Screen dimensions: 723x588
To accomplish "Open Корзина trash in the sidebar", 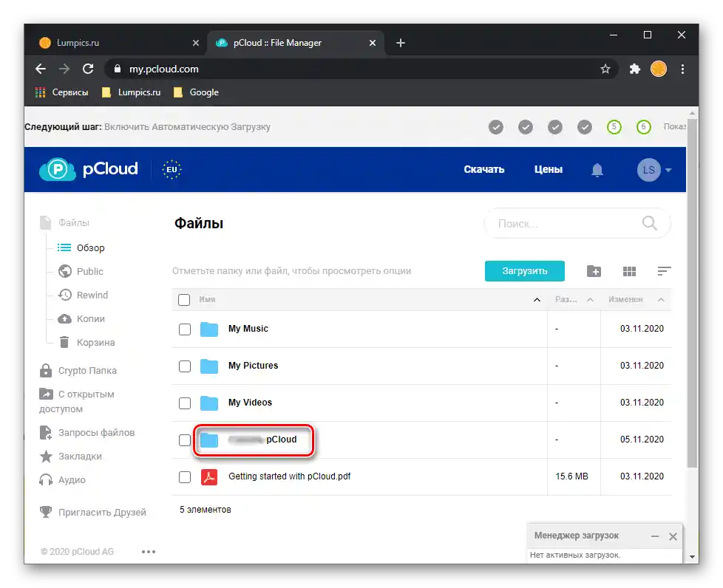I will [x=86, y=343].
